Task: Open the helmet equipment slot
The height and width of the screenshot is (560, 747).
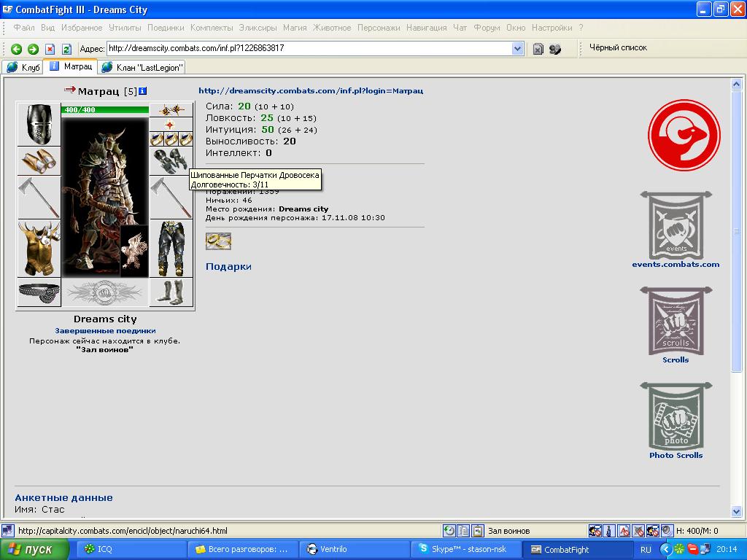Action: tap(39, 124)
